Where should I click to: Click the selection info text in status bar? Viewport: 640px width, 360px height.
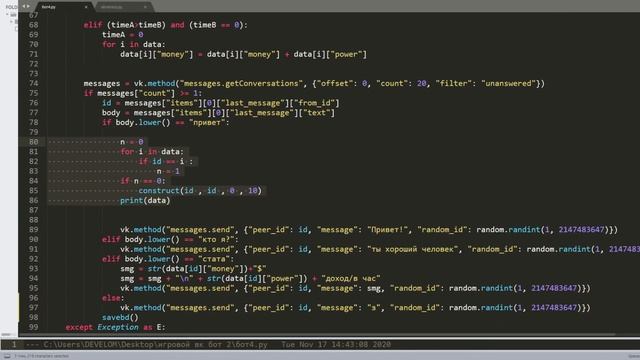click(42, 356)
